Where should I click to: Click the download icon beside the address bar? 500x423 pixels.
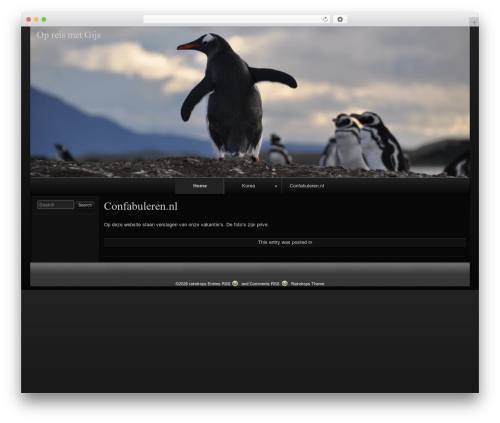click(340, 19)
